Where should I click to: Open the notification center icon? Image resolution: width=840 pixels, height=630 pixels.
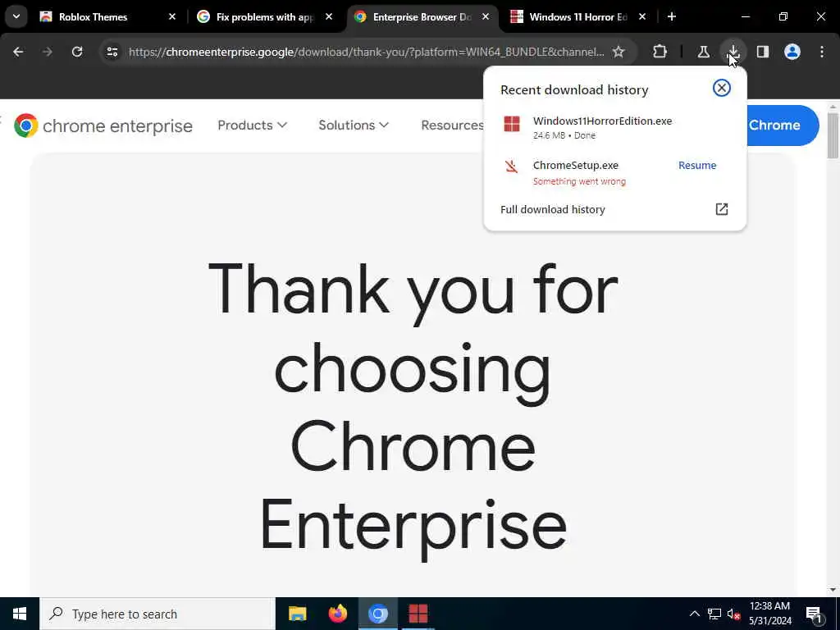pos(814,614)
